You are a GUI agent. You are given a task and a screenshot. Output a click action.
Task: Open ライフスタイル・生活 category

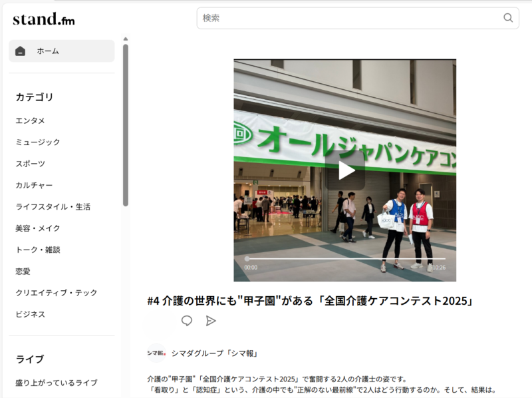pyautogui.click(x=53, y=207)
